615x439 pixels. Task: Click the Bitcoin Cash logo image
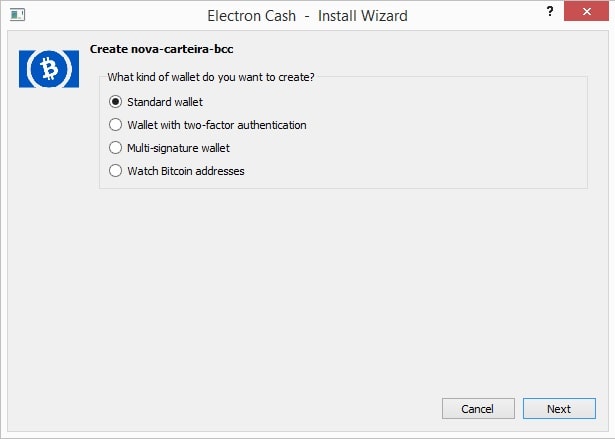(x=48, y=68)
